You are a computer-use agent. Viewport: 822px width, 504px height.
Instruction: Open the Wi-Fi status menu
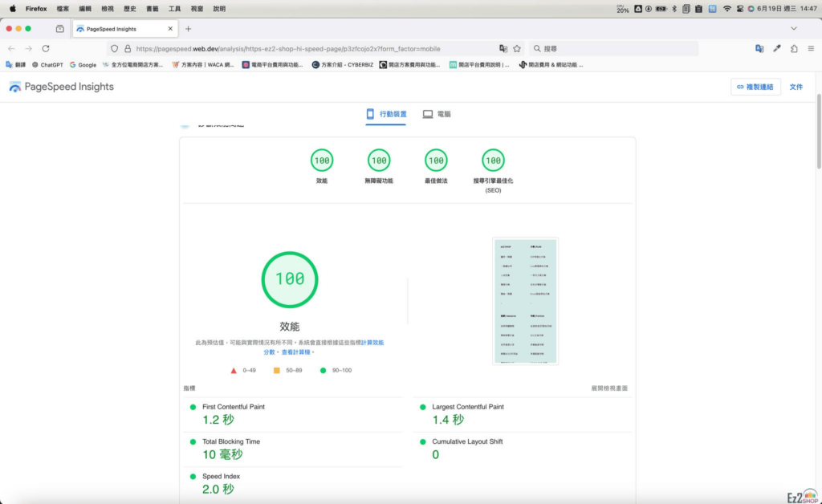click(x=726, y=8)
